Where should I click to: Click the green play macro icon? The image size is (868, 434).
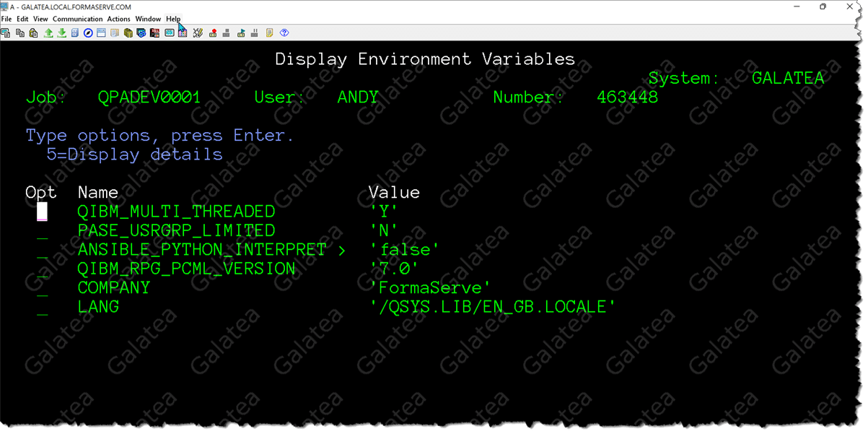coord(241,33)
